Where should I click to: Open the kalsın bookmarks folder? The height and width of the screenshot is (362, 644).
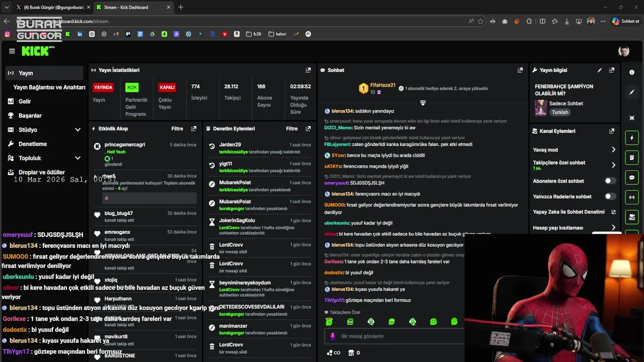pos(277,34)
